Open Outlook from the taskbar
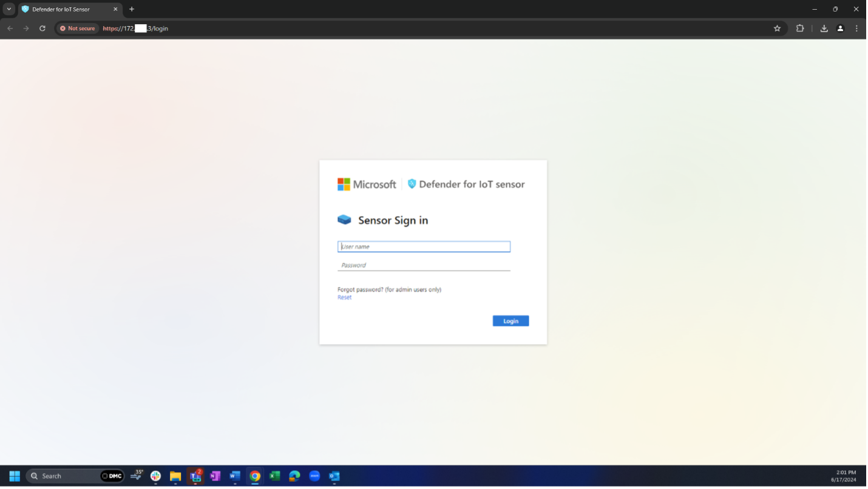Viewport: 868px width, 489px height. (x=334, y=476)
